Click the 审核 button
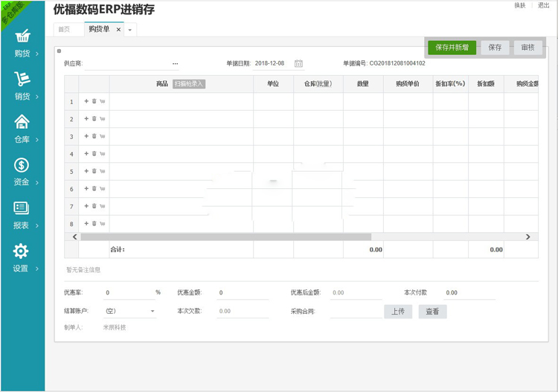 (527, 47)
